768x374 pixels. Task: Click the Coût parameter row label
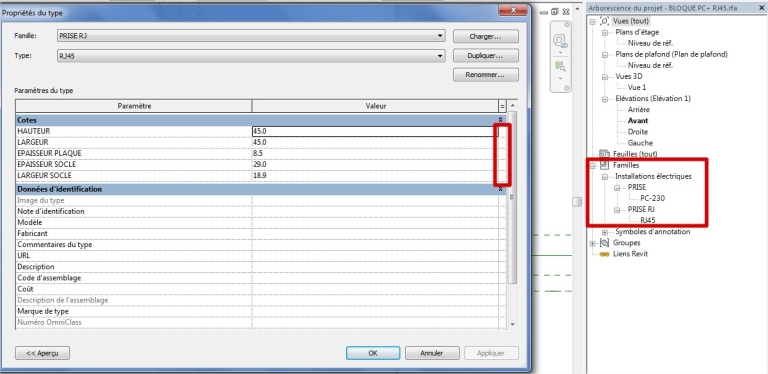[x=25, y=289]
